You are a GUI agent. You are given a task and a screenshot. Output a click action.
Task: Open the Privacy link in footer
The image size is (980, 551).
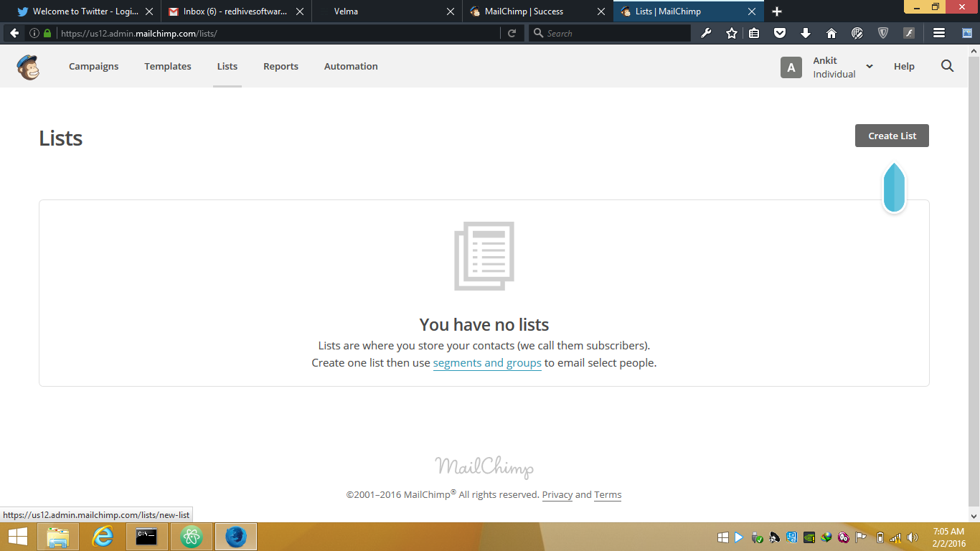(557, 494)
